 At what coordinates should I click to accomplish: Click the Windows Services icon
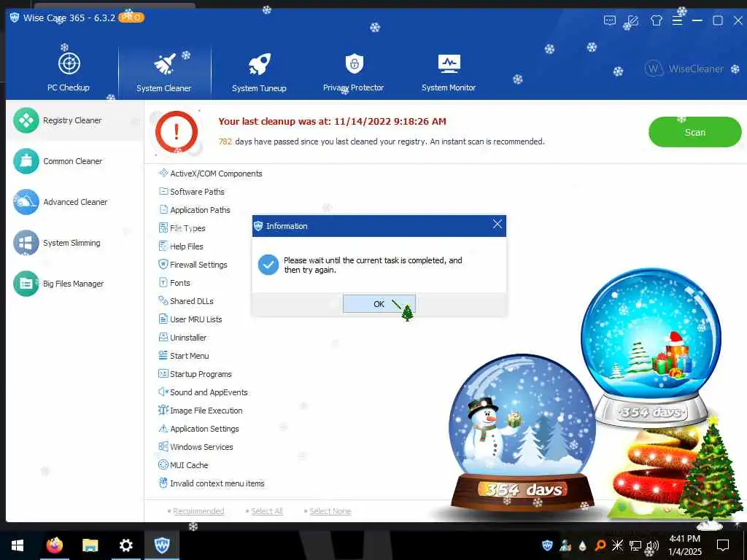[163, 447]
